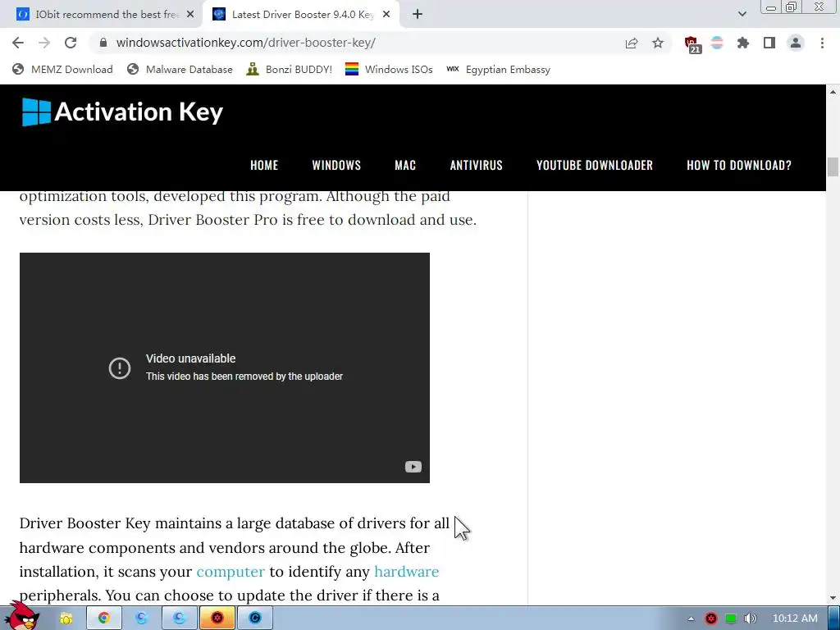Viewport: 840px width, 630px height.
Task: Open the Angry Birds start button
Action: (x=21, y=615)
